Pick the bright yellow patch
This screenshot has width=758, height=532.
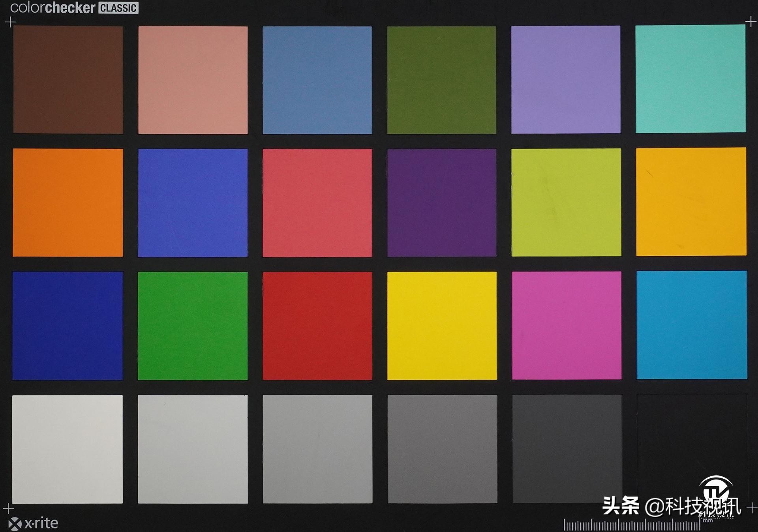[x=442, y=326]
